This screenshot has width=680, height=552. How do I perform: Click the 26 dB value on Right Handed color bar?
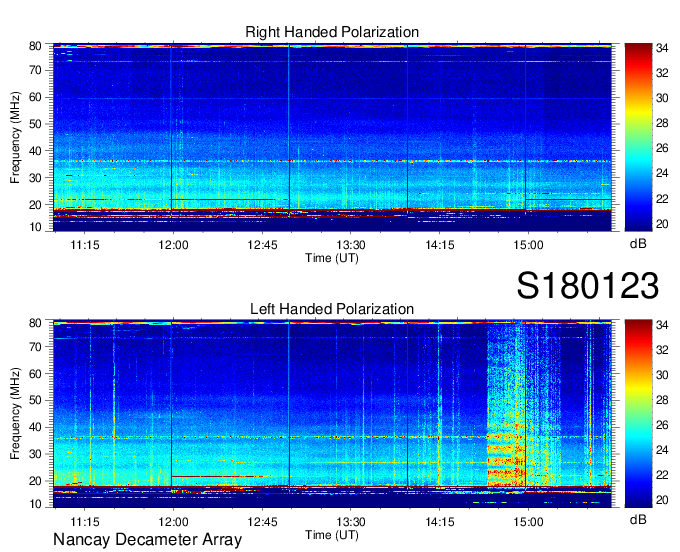pos(662,149)
